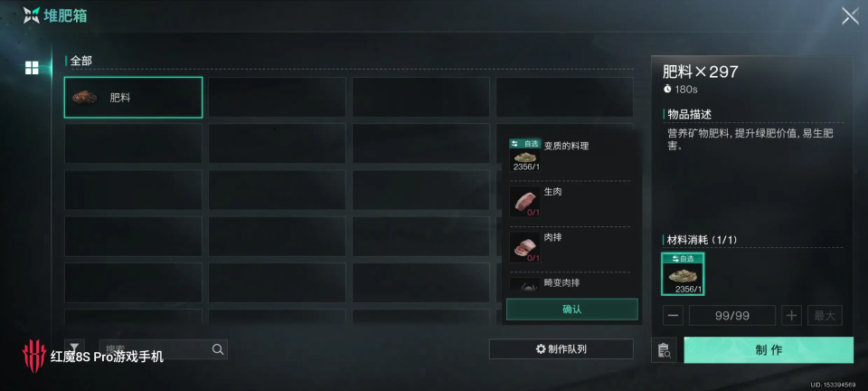868x391 pixels.
Task: Start crafting with the 制作 button
Action: (769, 350)
